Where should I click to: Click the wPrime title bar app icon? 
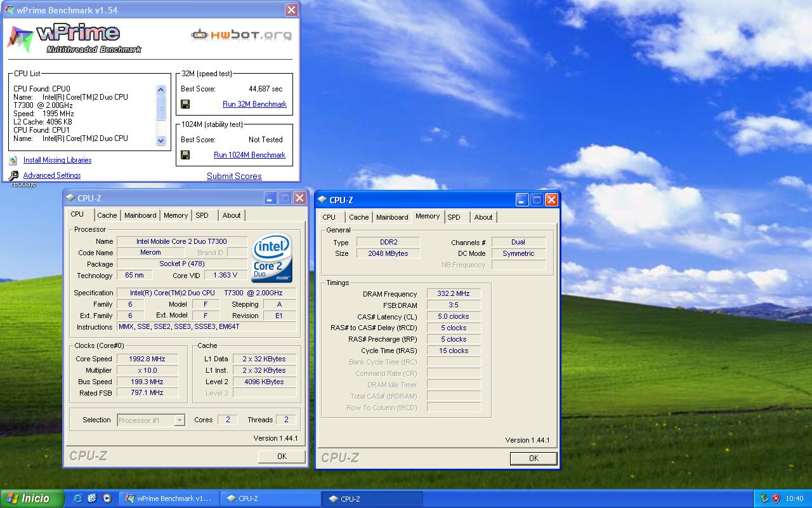(10, 10)
